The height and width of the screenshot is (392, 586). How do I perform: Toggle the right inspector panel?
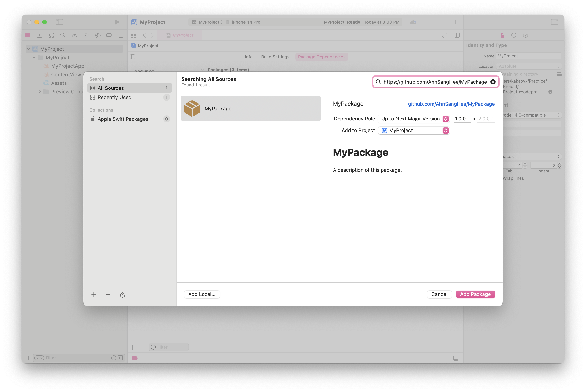(x=554, y=22)
